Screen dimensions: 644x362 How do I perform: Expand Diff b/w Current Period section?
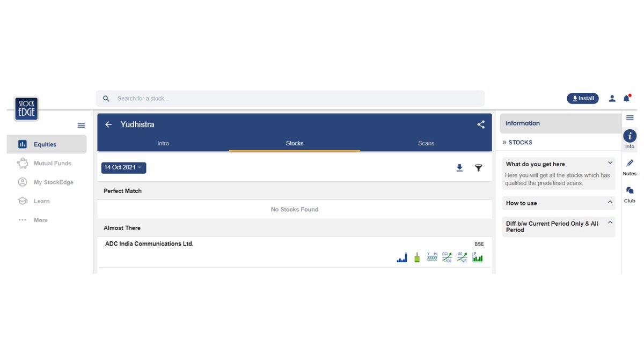[610, 223]
